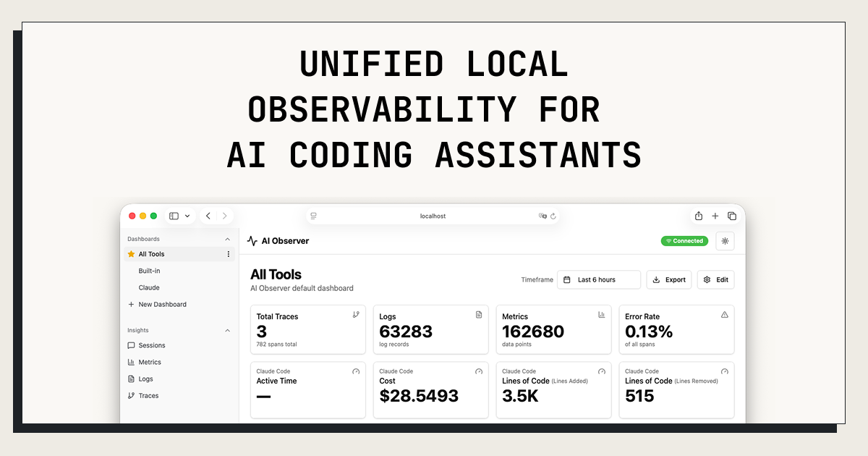Click the Edit dashboard button
The width and height of the screenshot is (868, 456).
point(715,279)
